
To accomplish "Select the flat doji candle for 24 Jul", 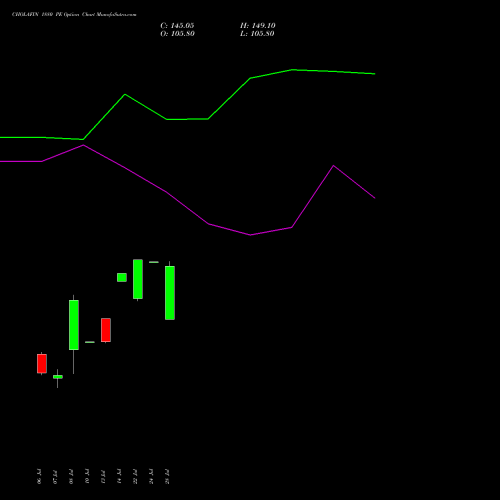I will (x=154, y=262).
